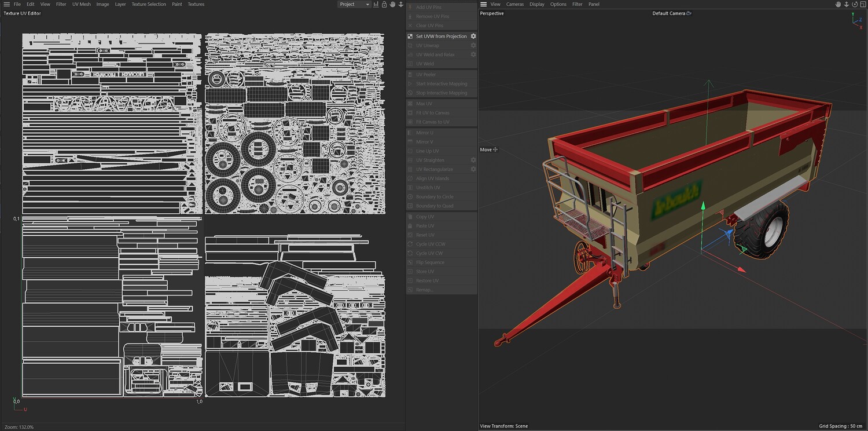Open the Project dropdown

pyautogui.click(x=354, y=4)
